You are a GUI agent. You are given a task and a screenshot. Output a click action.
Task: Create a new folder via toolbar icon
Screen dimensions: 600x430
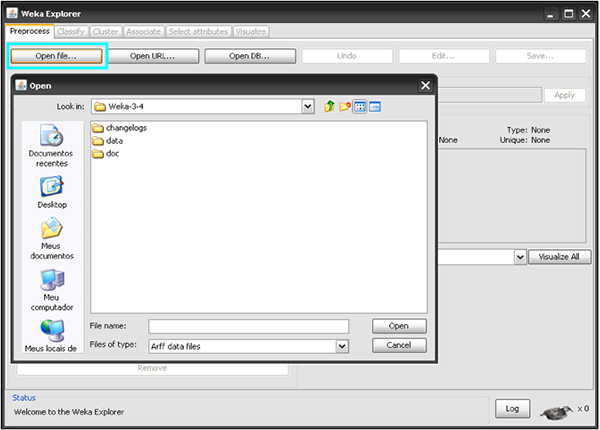(x=345, y=106)
